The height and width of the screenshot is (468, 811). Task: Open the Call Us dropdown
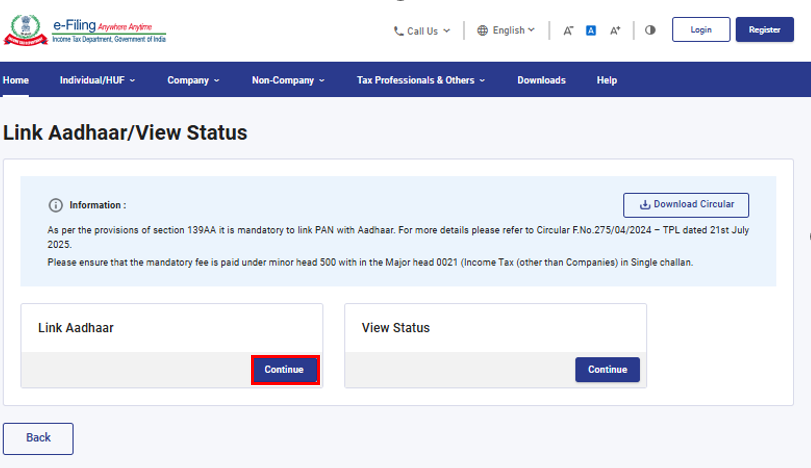click(422, 31)
